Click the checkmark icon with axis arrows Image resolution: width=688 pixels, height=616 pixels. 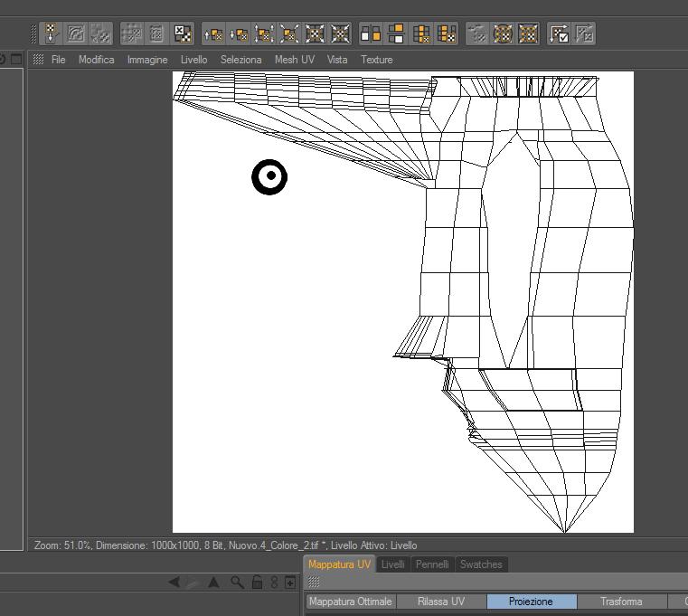coord(559,33)
